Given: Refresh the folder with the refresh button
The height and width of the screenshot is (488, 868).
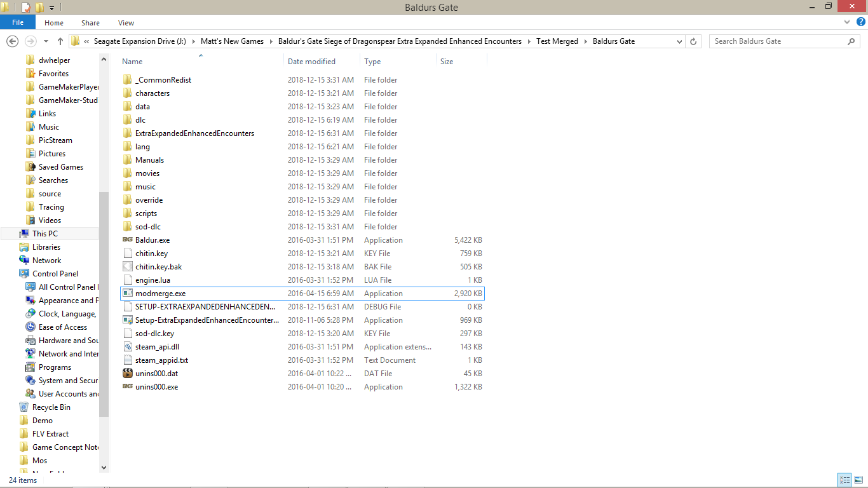Looking at the screenshot, I should click(693, 41).
